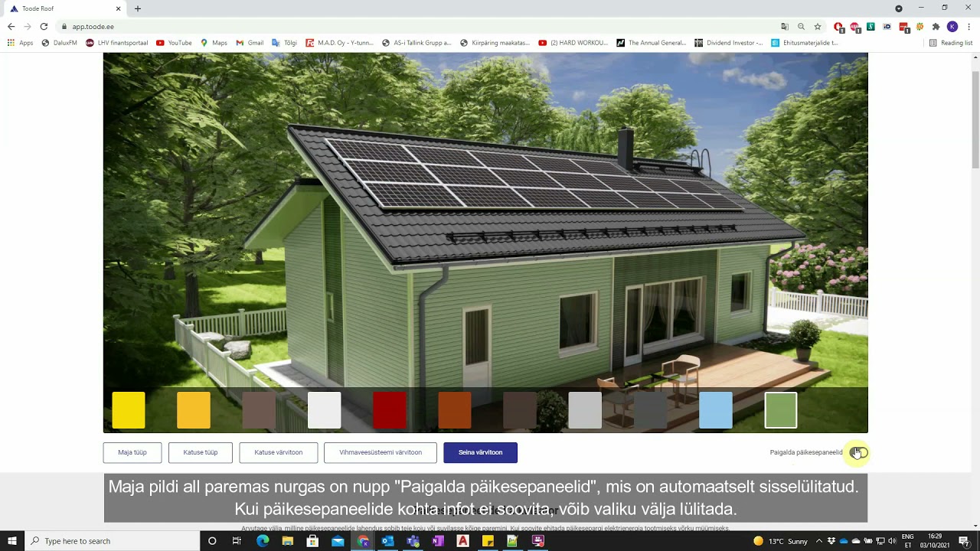The height and width of the screenshot is (551, 980).
Task: Open a new browser tab
Action: point(138,8)
